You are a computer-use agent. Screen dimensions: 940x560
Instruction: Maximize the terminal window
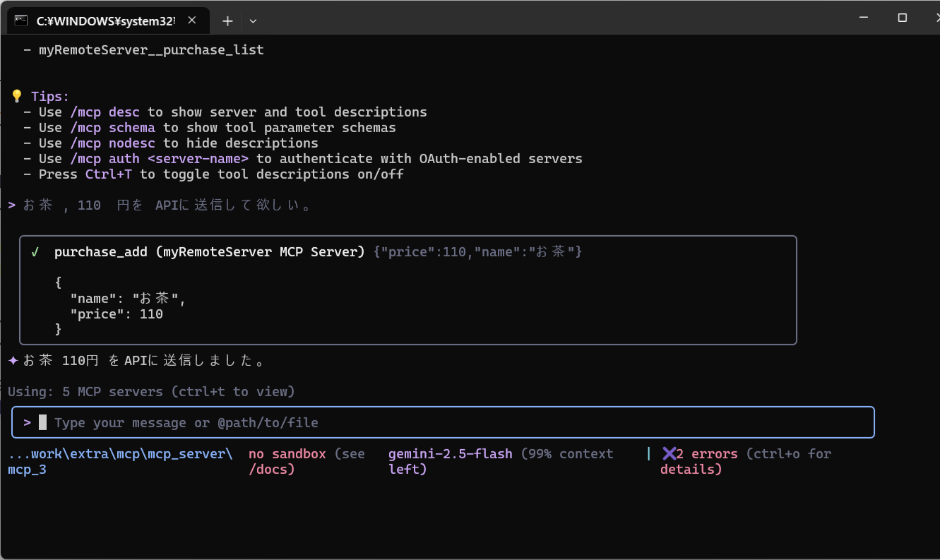coord(902,18)
